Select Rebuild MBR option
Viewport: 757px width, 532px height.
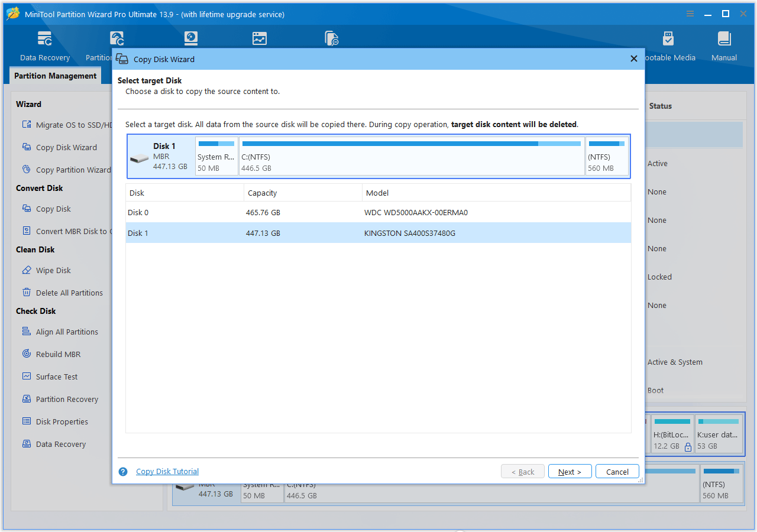(x=51, y=354)
